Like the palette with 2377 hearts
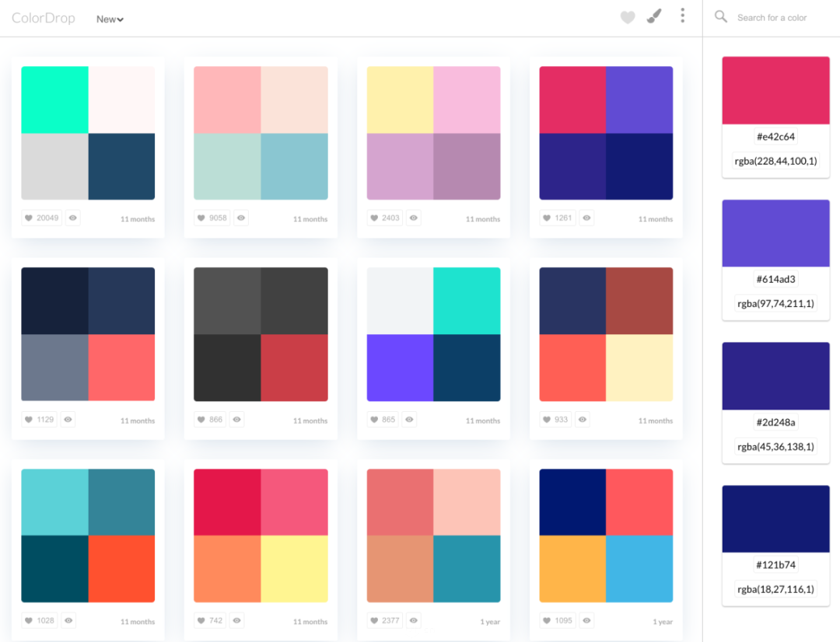 385,620
